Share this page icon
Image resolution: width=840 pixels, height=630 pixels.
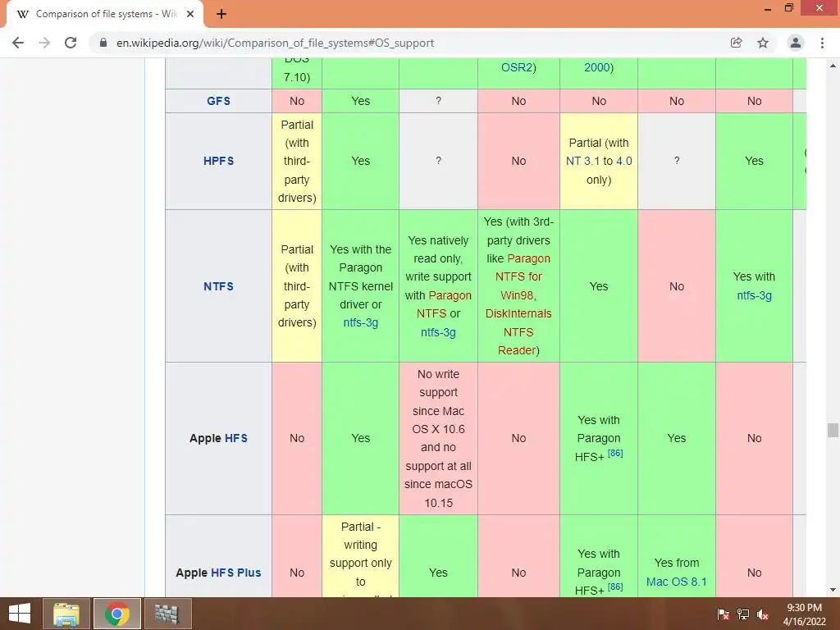coord(736,43)
